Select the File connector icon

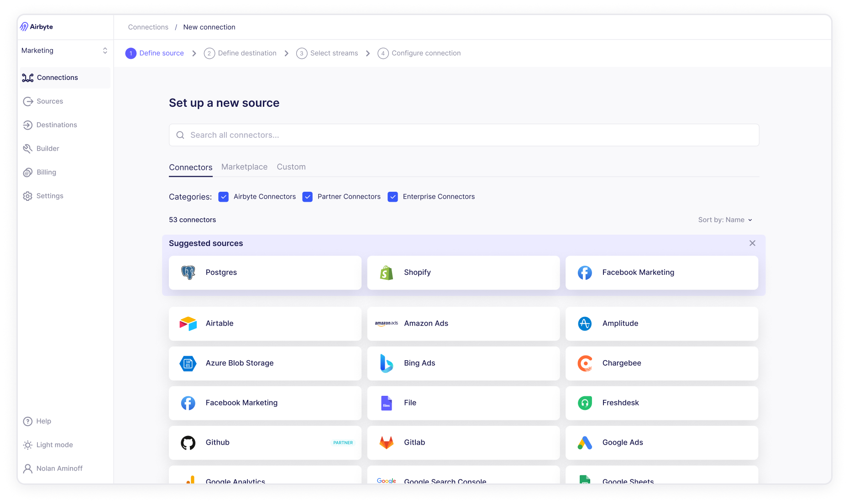(387, 403)
